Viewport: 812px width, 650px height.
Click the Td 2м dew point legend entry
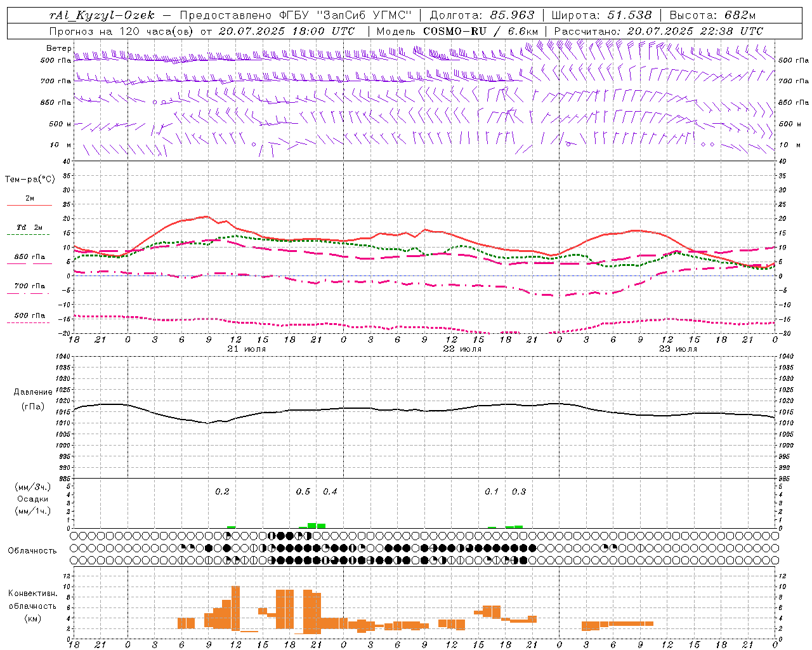(29, 228)
